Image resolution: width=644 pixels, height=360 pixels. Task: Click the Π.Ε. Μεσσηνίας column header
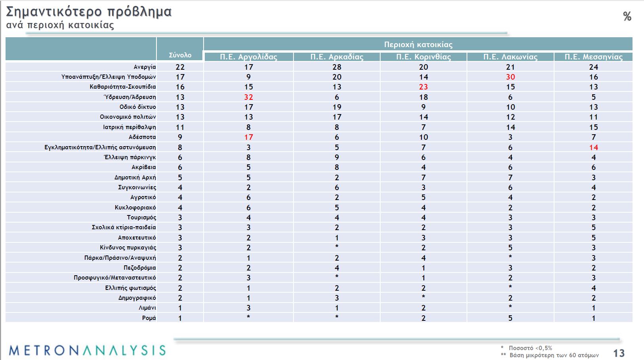coord(593,57)
